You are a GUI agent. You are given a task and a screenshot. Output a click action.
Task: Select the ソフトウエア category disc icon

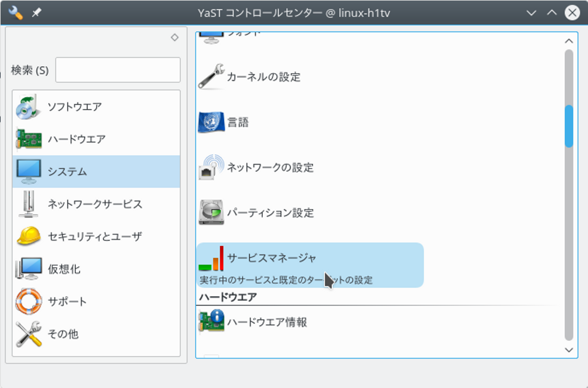click(29, 107)
